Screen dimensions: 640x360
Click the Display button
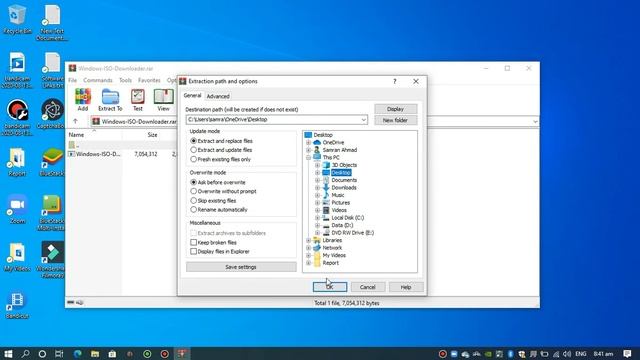click(396, 109)
